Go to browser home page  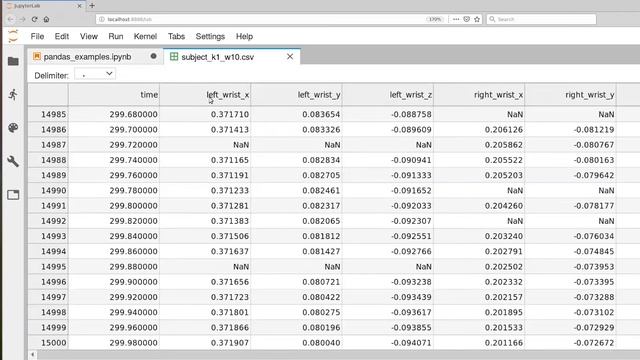click(46, 19)
